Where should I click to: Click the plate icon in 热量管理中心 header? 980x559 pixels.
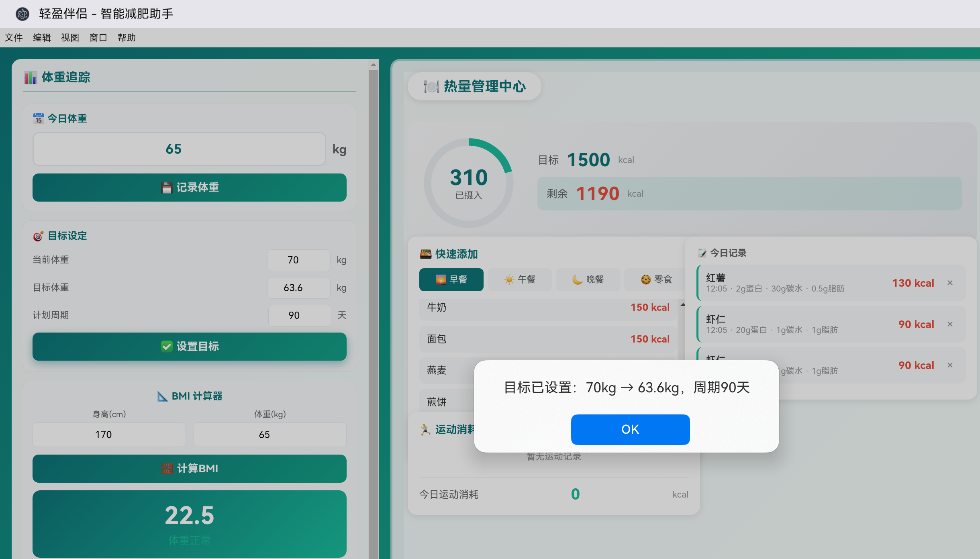(431, 86)
